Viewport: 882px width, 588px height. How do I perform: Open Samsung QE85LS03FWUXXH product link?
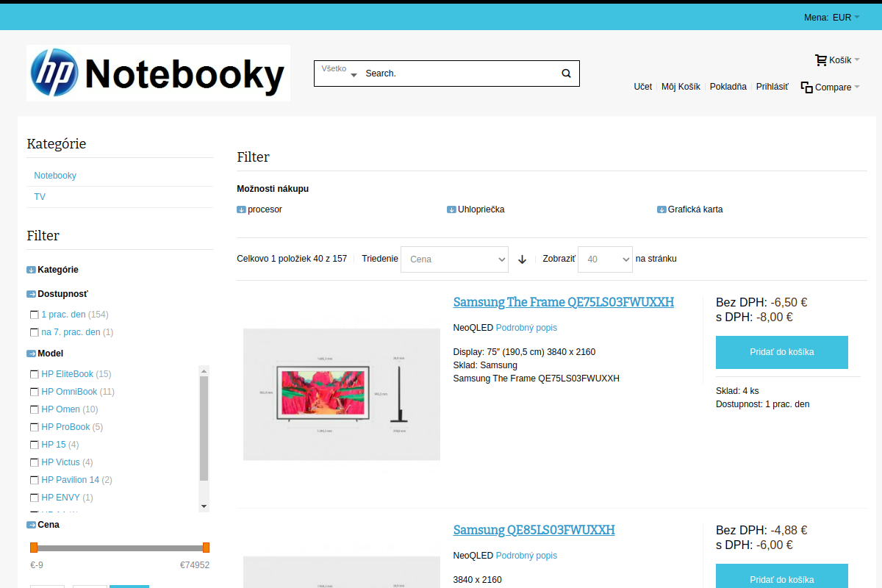coord(534,530)
